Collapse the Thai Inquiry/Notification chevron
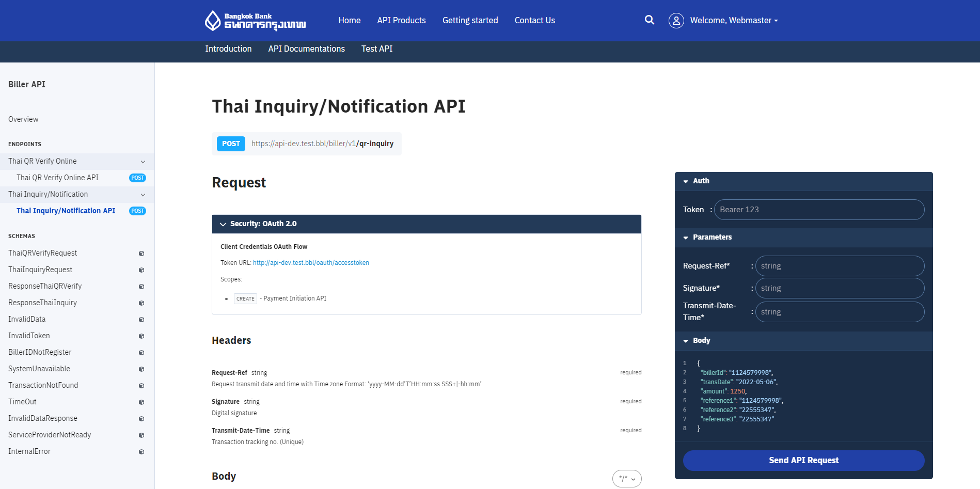Image resolution: width=980 pixels, height=489 pixels. [x=143, y=195]
